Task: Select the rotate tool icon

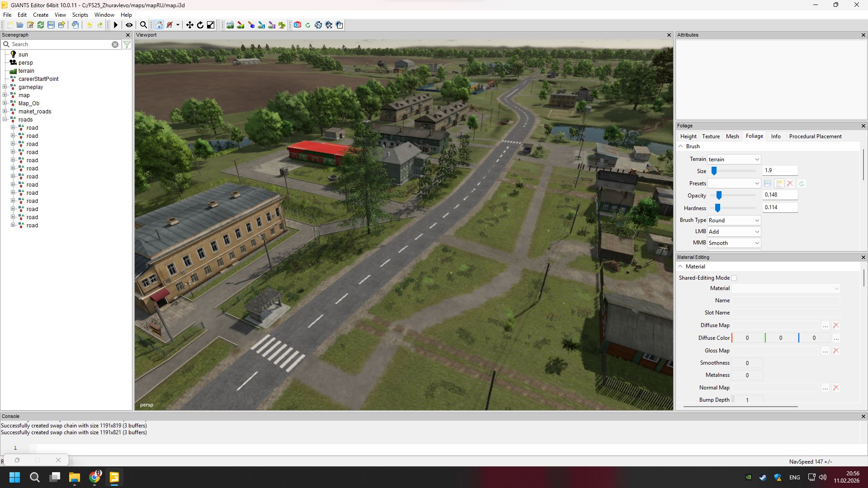Action: [x=200, y=25]
